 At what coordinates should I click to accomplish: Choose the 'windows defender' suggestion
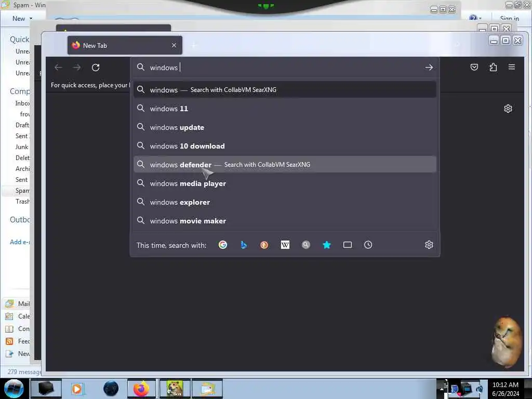[x=285, y=165]
